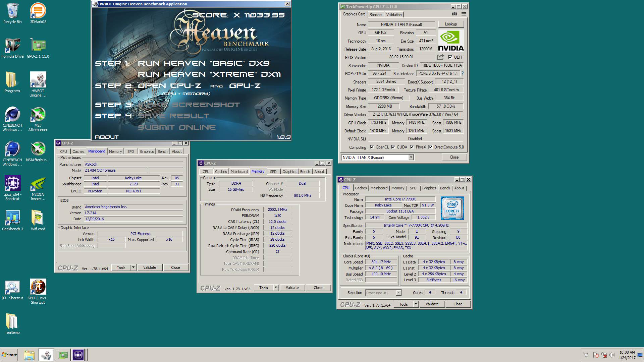This screenshot has width=644, height=362.
Task: Click the Windows Start button
Action: tap(9, 355)
